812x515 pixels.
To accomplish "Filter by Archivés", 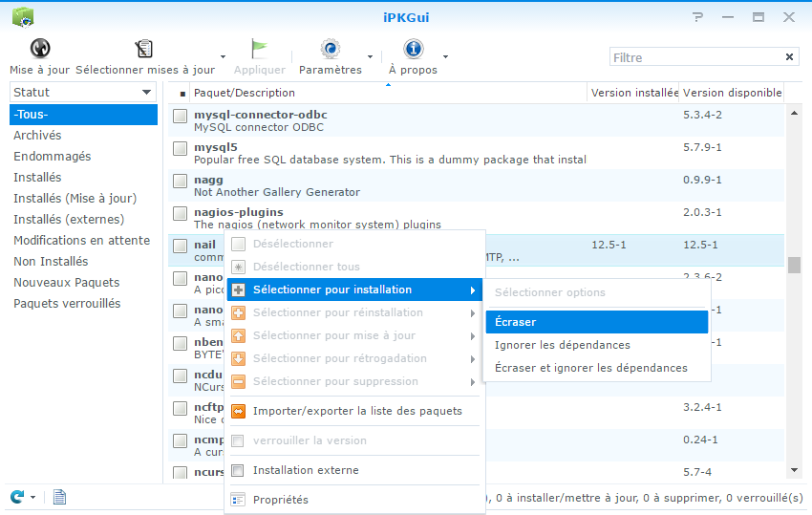I will [x=83, y=136].
